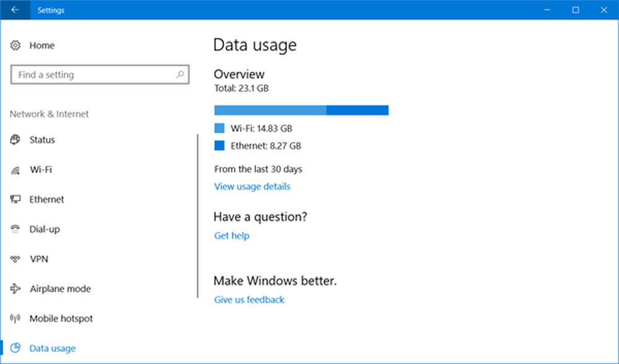The width and height of the screenshot is (619, 364).
Task: Click the search magnifier icon
Action: pos(180,75)
